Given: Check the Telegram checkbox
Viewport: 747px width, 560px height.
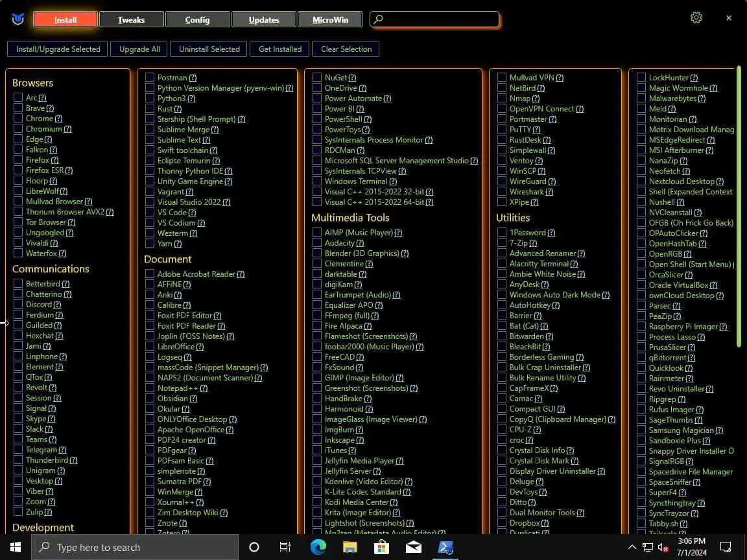Looking at the screenshot, I should point(18,450).
